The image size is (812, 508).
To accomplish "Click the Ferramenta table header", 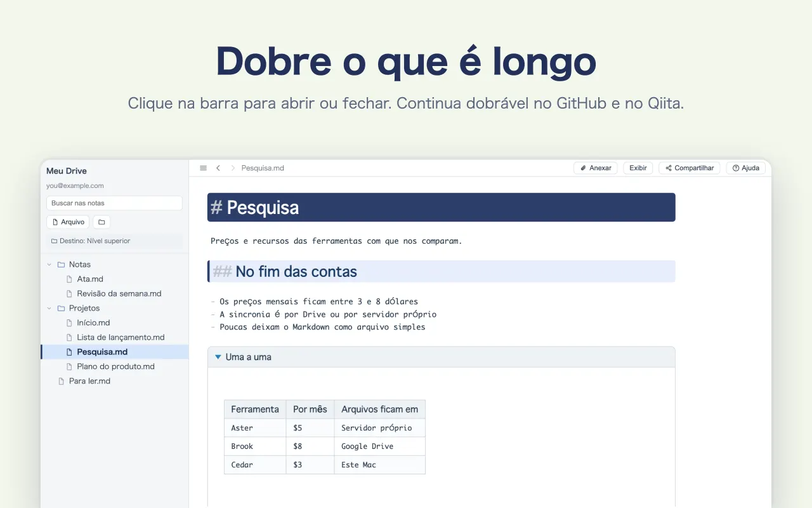I will pos(255,409).
